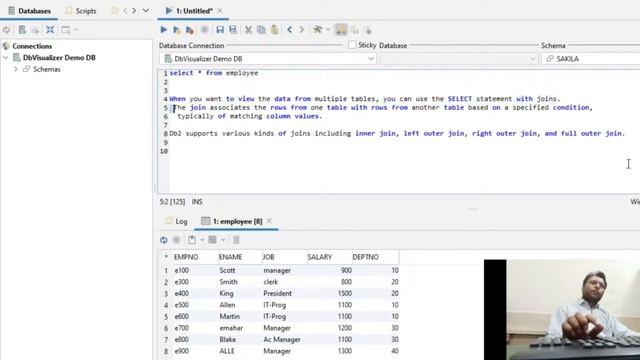Image resolution: width=640 pixels, height=360 pixels.
Task: Toggle the highlighted editor control panel icon
Action: click(x=341, y=30)
